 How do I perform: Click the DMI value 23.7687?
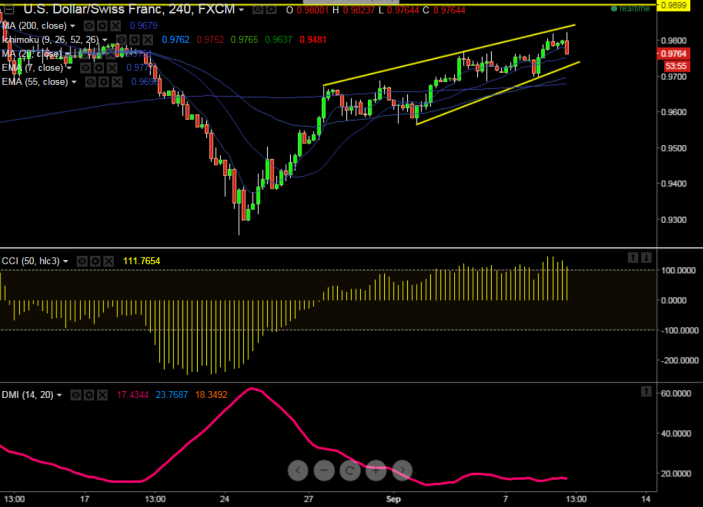tap(172, 395)
